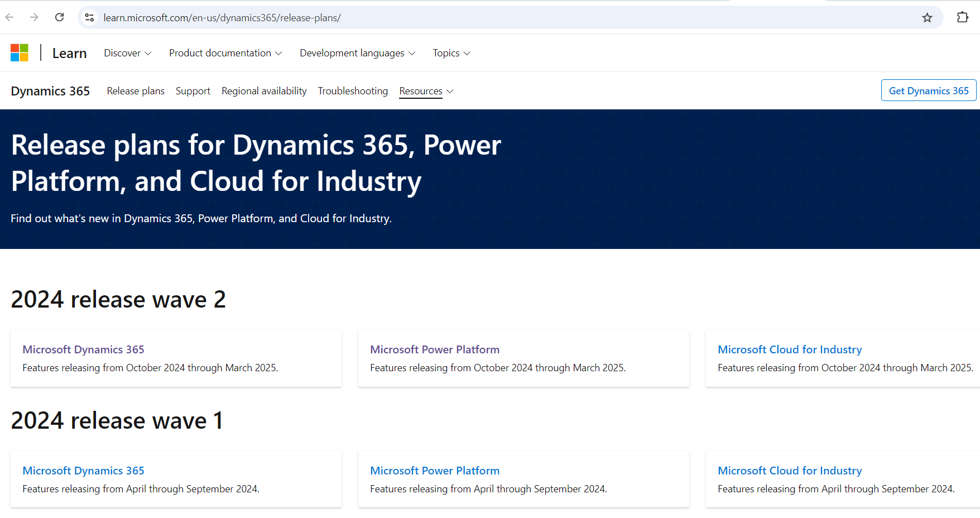
Task: Open Microsoft Power Platform wave 1 link
Action: pos(434,471)
